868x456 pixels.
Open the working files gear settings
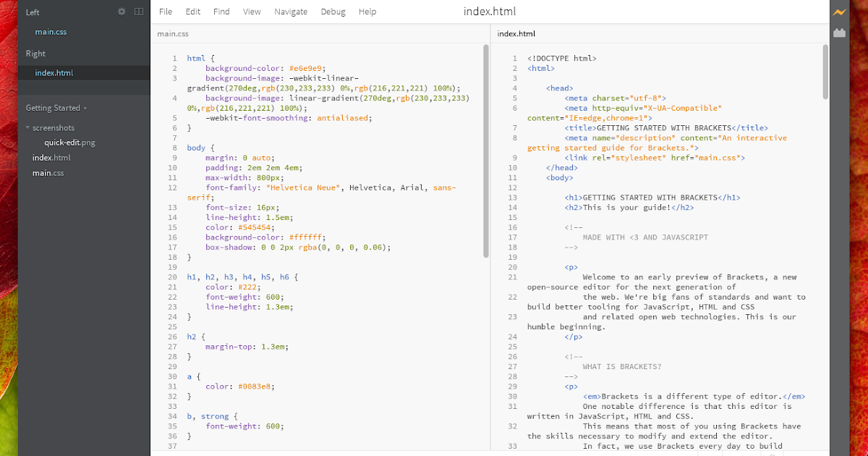point(122,11)
